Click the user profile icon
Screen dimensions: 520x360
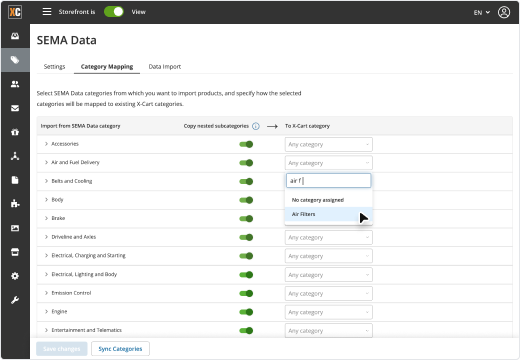pyautogui.click(x=504, y=12)
